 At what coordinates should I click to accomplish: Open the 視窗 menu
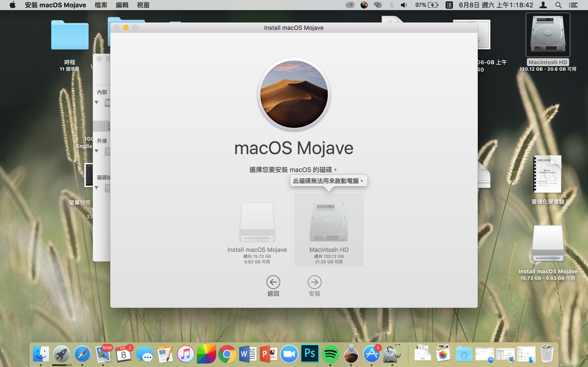pos(143,5)
